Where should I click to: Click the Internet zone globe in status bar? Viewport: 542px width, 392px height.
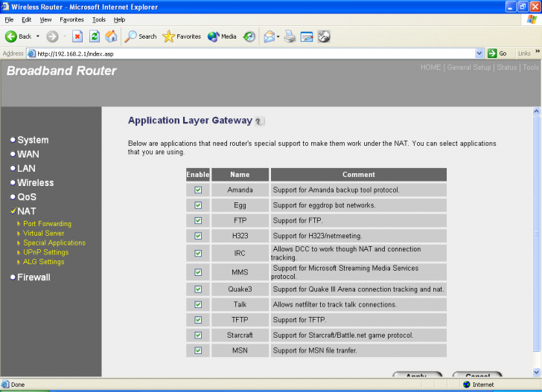tap(467, 385)
